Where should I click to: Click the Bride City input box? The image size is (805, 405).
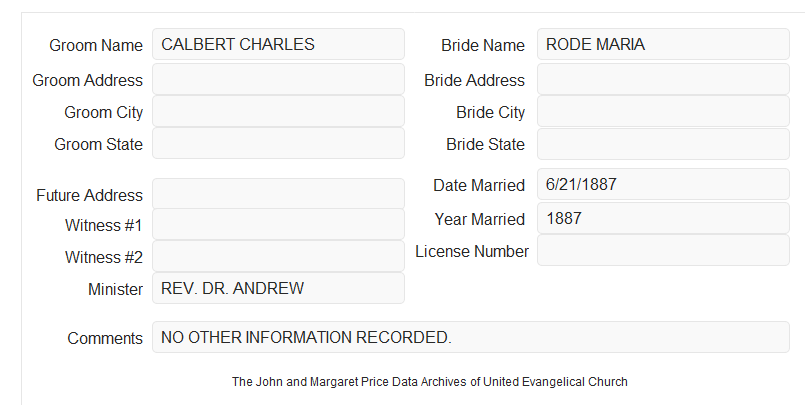[663, 111]
